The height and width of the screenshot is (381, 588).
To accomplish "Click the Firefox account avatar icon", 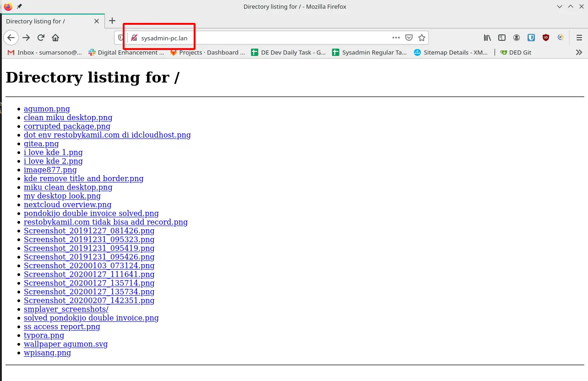I will 517,38.
